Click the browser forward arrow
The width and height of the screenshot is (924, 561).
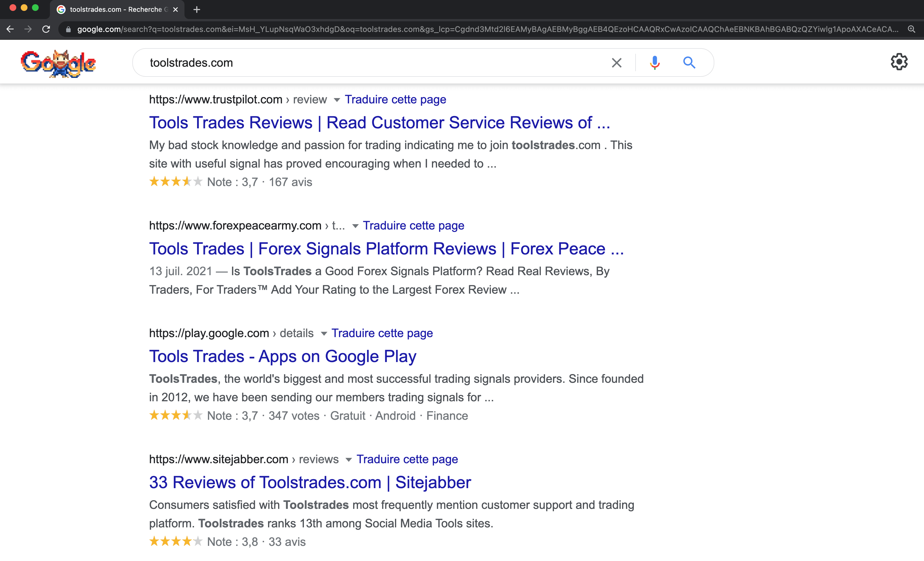click(x=28, y=29)
